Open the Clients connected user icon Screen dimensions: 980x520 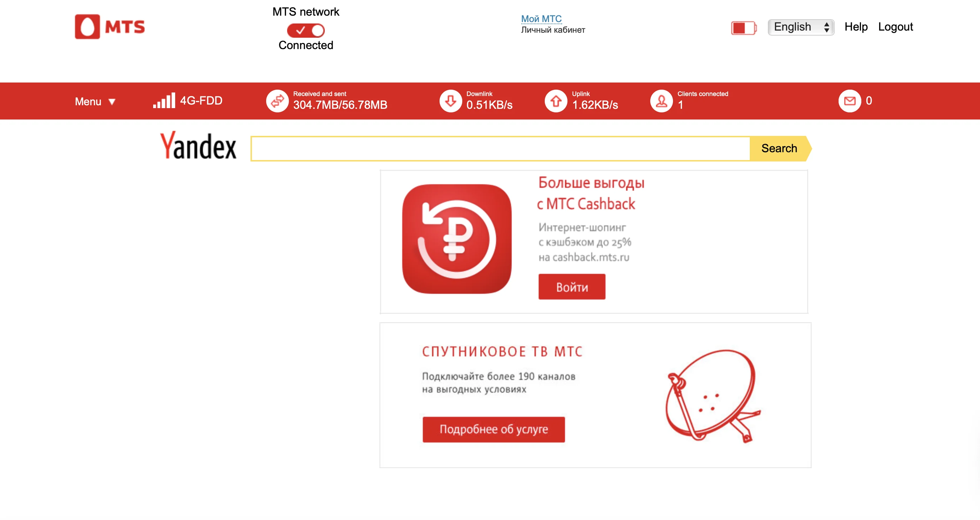[x=662, y=101]
